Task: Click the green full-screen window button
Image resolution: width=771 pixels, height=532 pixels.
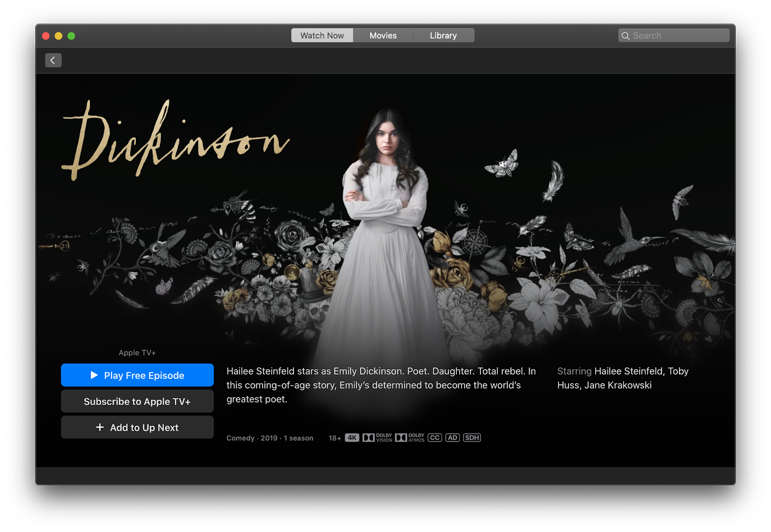Action: click(71, 36)
